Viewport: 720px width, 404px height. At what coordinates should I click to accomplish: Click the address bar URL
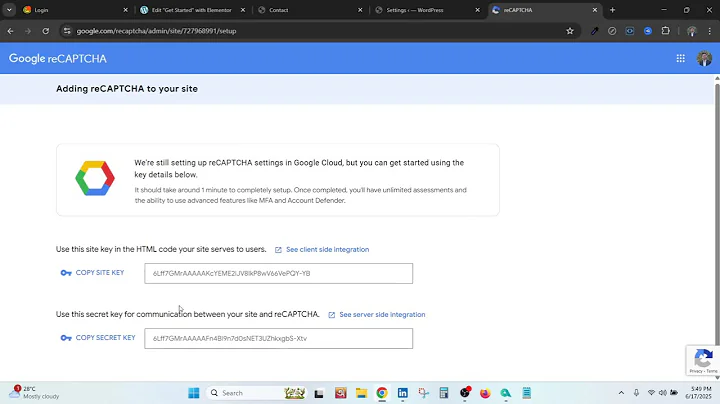(156, 31)
